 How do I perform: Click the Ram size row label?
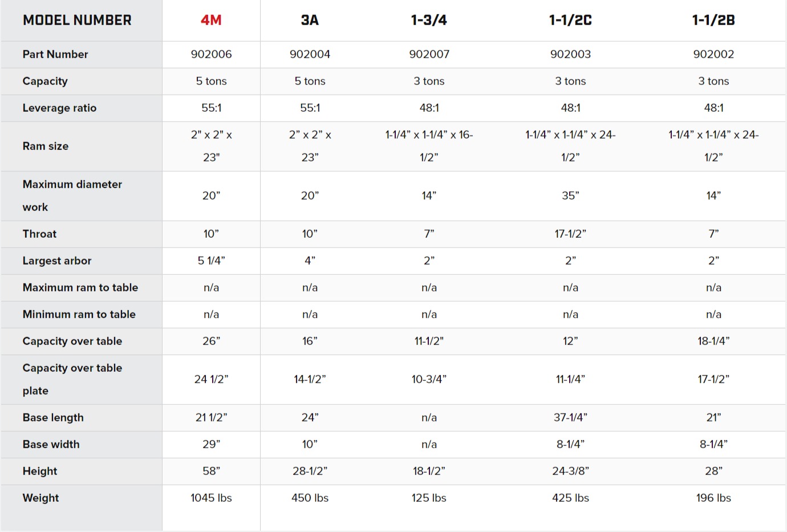pyautogui.click(x=46, y=146)
